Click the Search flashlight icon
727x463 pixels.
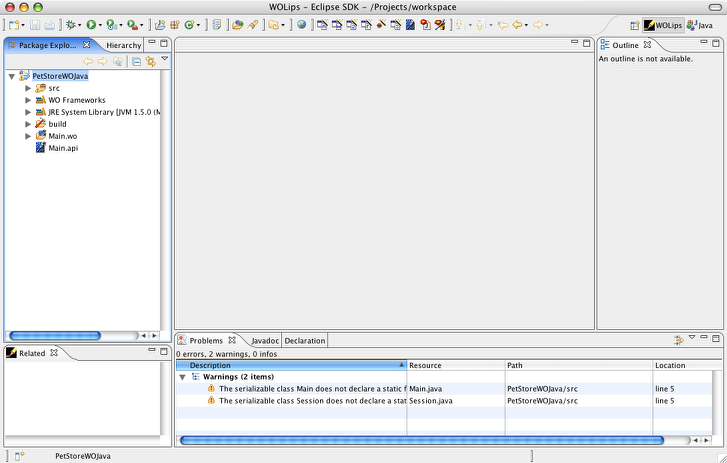tap(253, 25)
